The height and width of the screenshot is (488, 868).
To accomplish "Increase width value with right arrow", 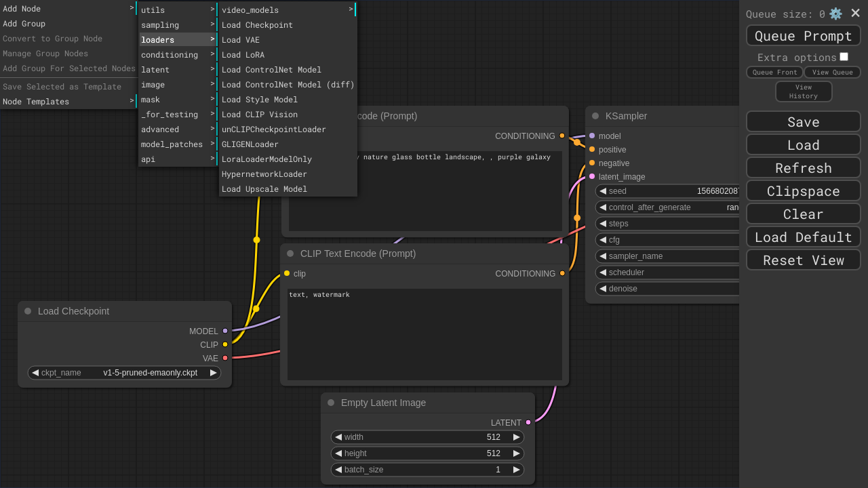I will [x=517, y=437].
